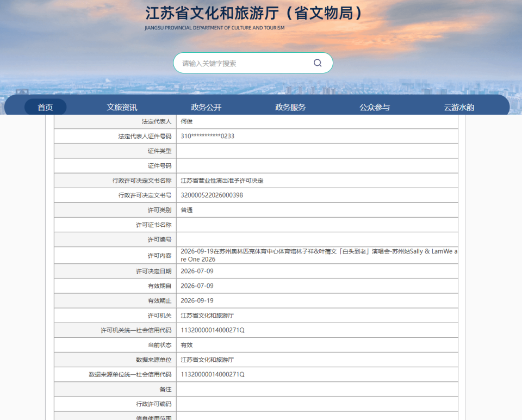
Task: Click the 当前状态 value 有效
Action: coord(187,345)
